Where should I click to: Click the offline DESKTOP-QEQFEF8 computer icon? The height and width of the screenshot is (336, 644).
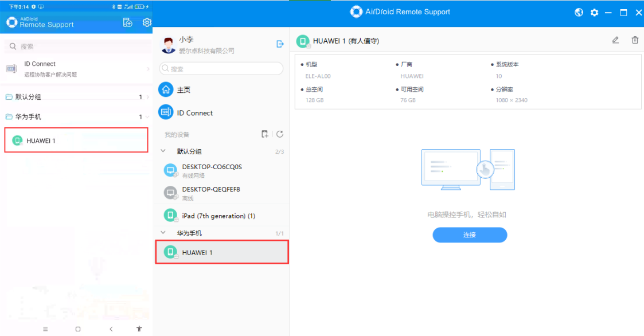click(x=170, y=193)
